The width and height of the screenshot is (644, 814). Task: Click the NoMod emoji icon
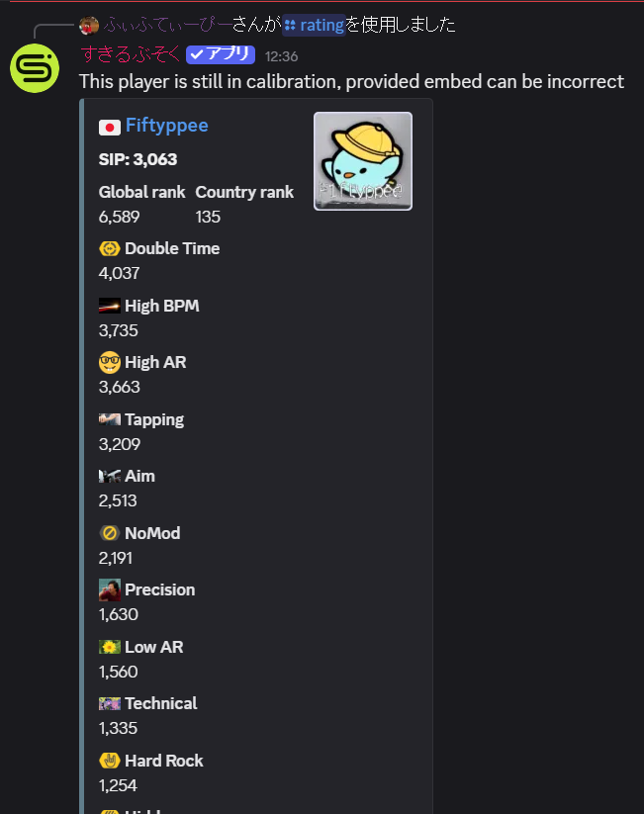pos(110,533)
